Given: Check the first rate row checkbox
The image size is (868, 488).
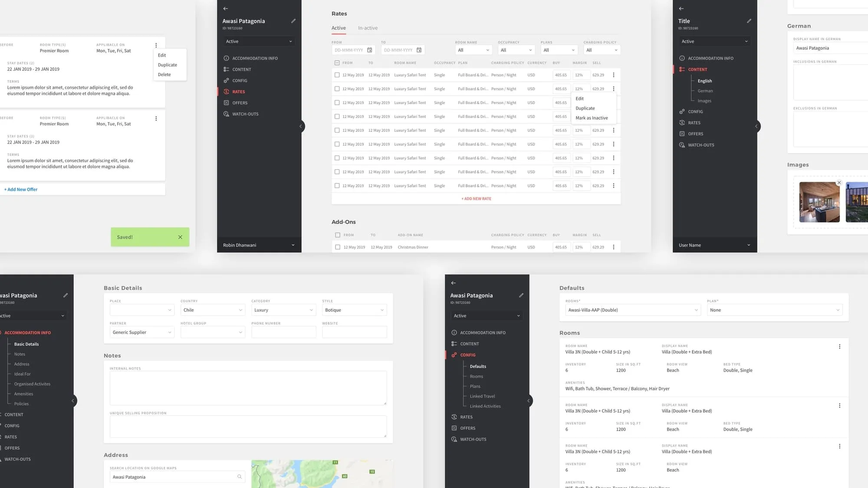Looking at the screenshot, I should 337,75.
